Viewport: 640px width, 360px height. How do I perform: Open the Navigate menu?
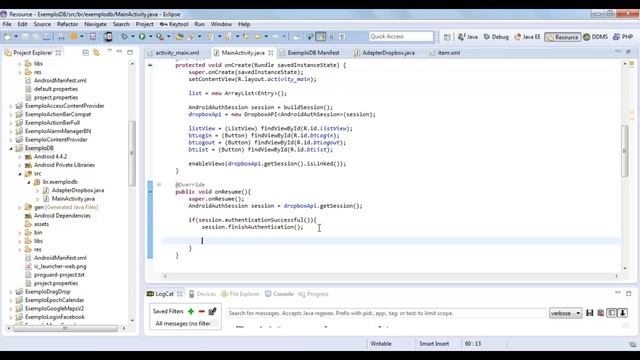pos(95,24)
